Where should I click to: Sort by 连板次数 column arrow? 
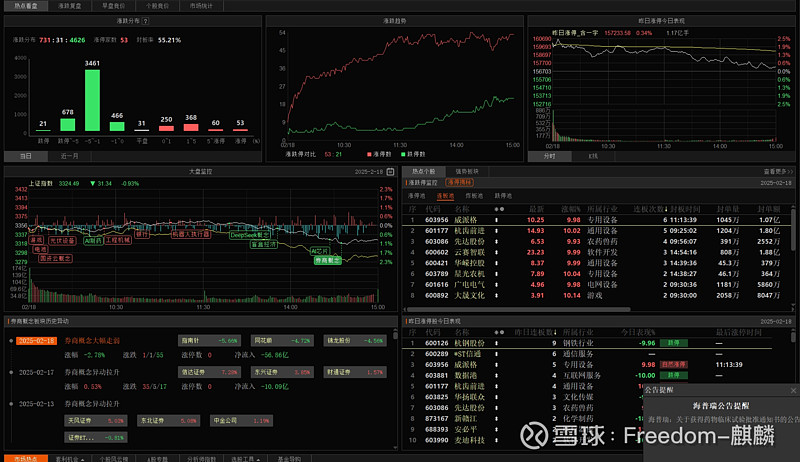(x=666, y=209)
